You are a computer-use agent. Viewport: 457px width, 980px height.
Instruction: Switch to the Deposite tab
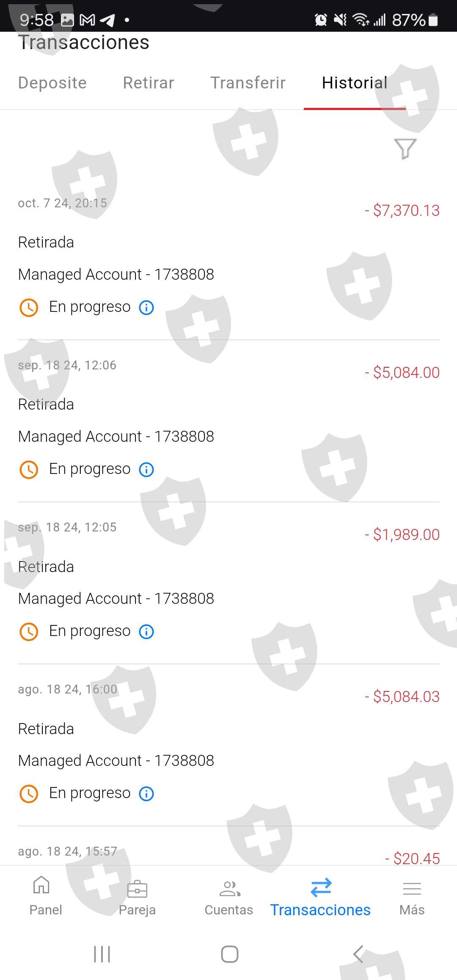(52, 83)
